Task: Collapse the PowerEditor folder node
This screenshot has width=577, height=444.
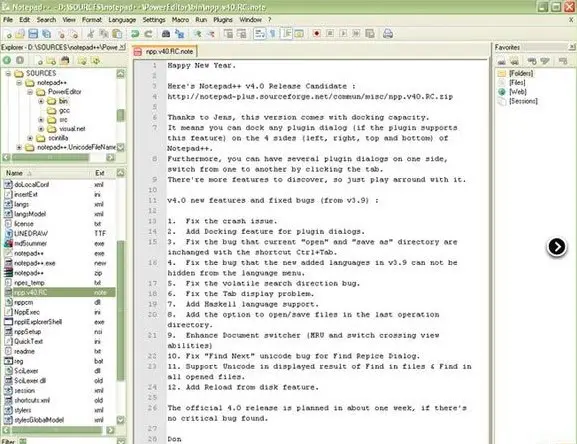Action: (x=30, y=92)
